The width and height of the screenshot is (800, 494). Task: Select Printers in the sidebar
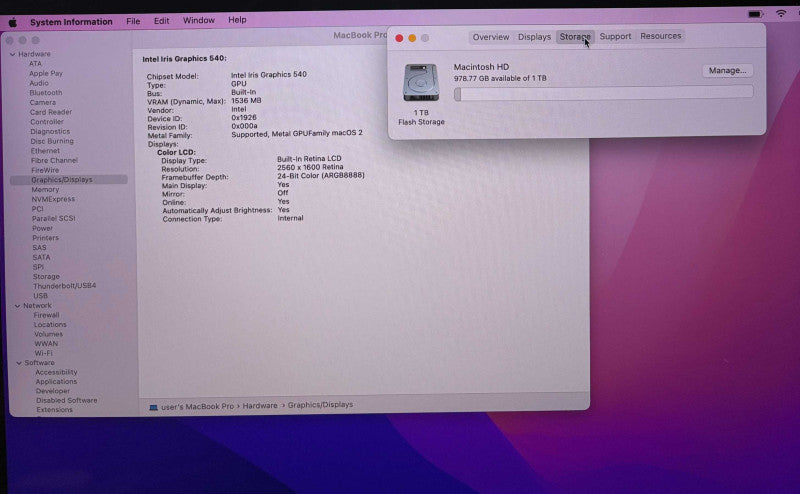click(x=46, y=238)
